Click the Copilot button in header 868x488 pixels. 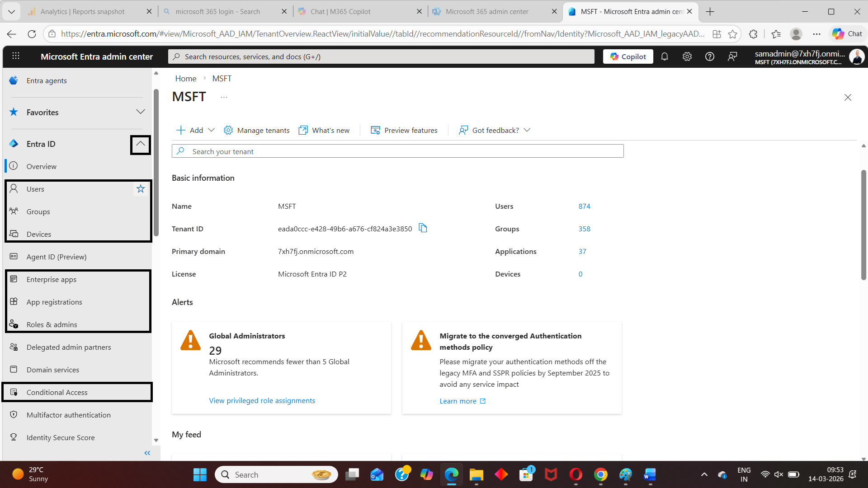click(x=628, y=56)
